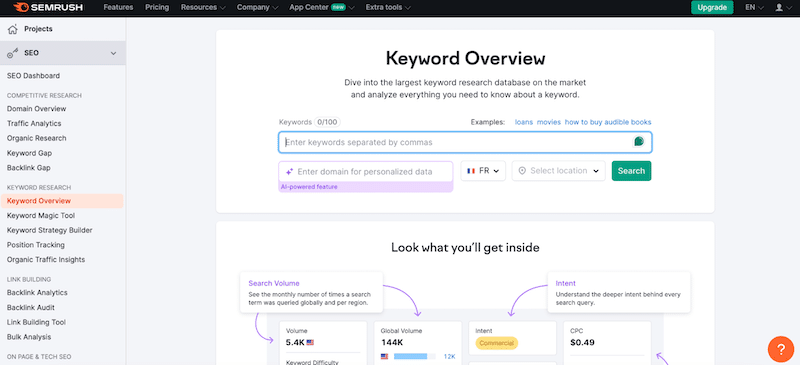This screenshot has width=800, height=365.
Task: Use the 'loans' example keyword
Action: coord(523,122)
